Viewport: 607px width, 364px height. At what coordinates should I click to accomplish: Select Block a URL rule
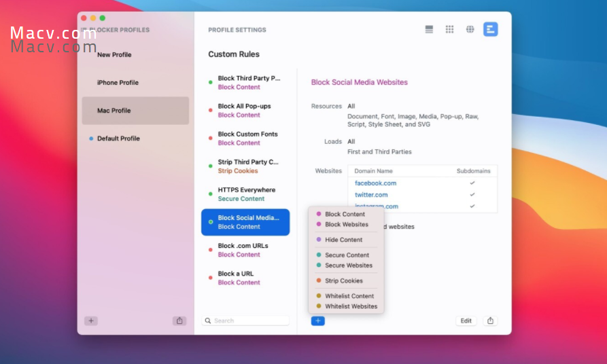pos(245,278)
